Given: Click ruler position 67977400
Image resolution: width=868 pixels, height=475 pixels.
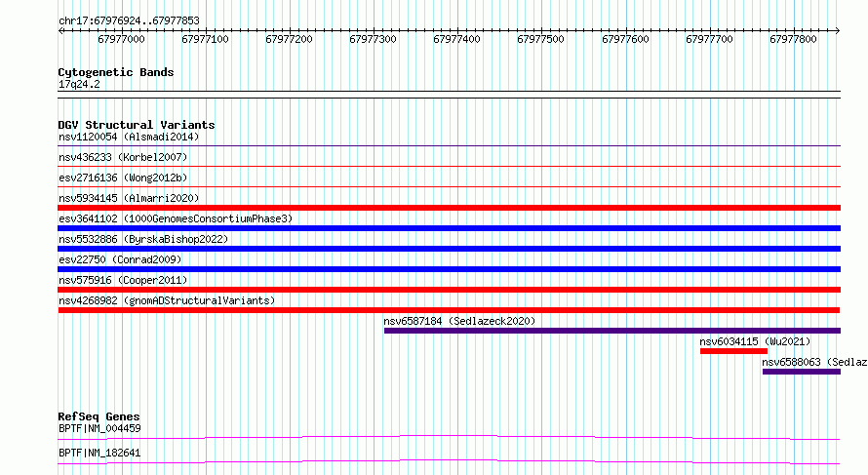Looking at the screenshot, I should pos(456,39).
